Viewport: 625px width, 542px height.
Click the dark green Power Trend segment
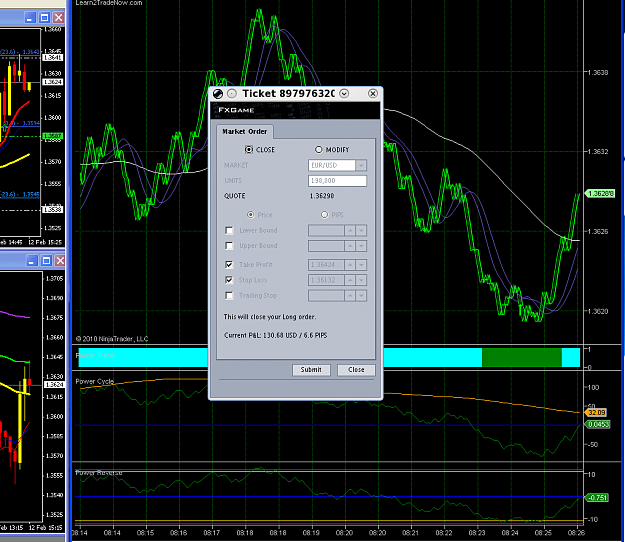coord(522,357)
